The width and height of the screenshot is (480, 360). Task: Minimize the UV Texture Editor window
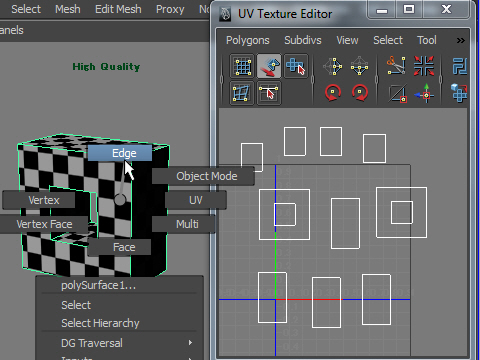pyautogui.click(x=382, y=10)
